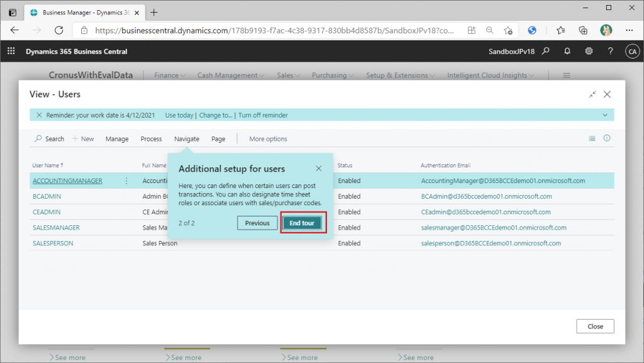Open the blue browser extension icon
Screen dimensions: 644x363
[532, 30]
